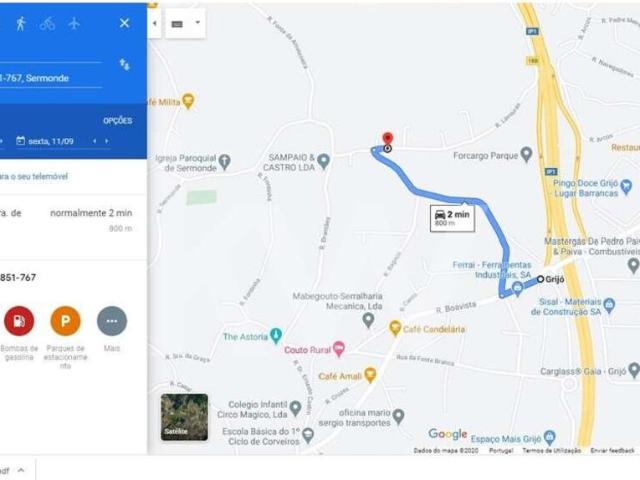Viewport: 640px width, 480px height.
Task: Close the directions panel
Action: point(124,23)
